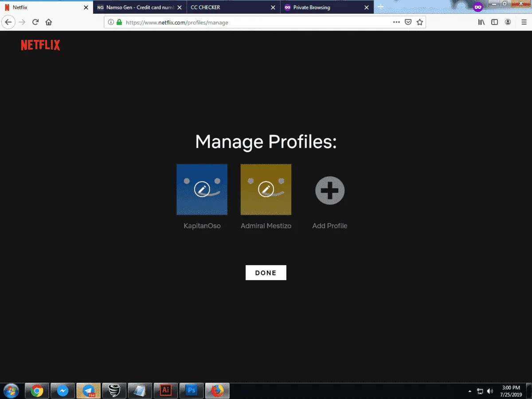
Task: Open page actions three-dot menu
Action: click(396, 22)
